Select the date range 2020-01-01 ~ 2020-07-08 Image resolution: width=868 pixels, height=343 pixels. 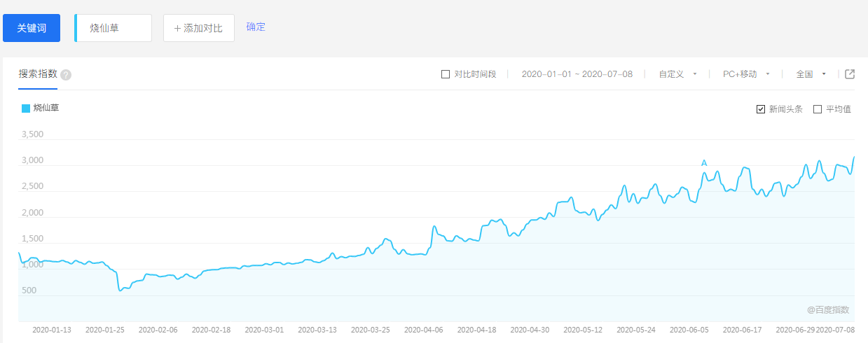tap(577, 74)
